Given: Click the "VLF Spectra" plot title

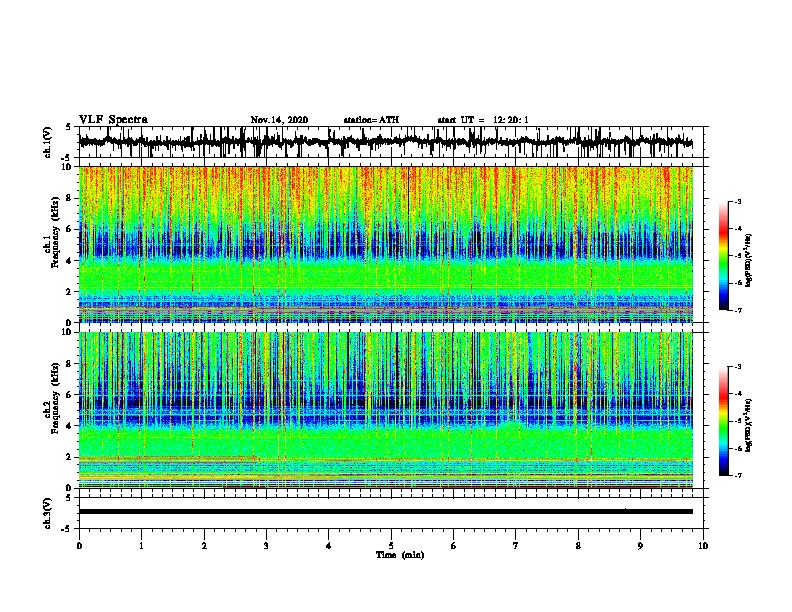Looking at the screenshot, I should 113,120.
